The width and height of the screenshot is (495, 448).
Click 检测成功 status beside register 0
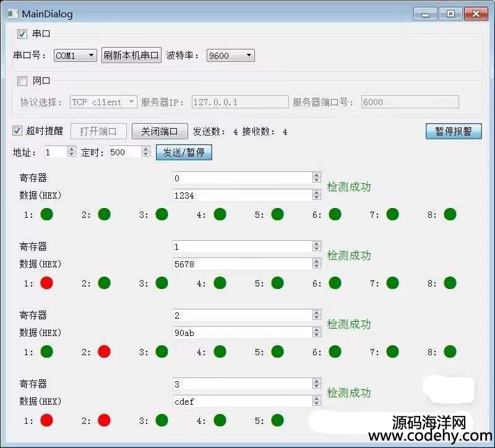pyautogui.click(x=349, y=187)
